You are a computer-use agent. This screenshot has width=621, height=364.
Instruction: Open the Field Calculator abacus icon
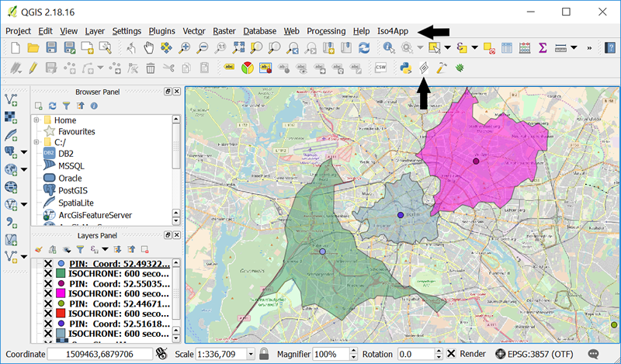click(525, 48)
